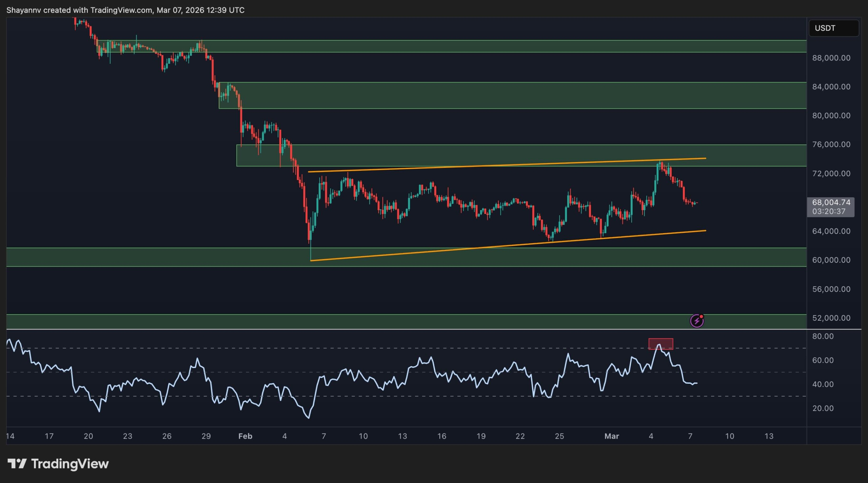This screenshot has width=868, height=483.
Task: Click the RSI 80.00 scale label
Action: click(823, 336)
